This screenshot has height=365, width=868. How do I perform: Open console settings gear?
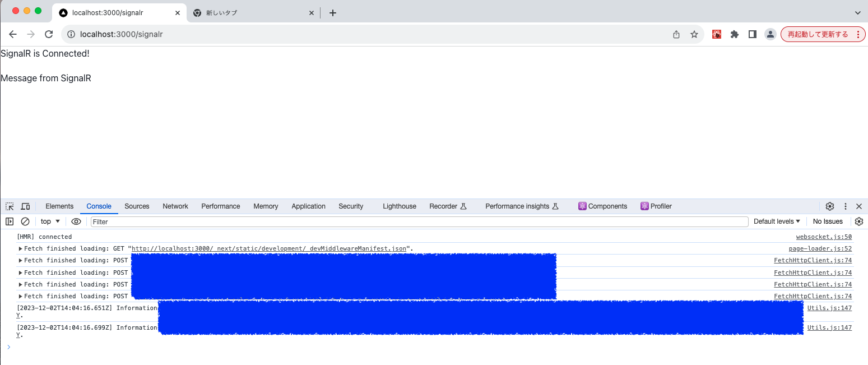click(x=859, y=221)
